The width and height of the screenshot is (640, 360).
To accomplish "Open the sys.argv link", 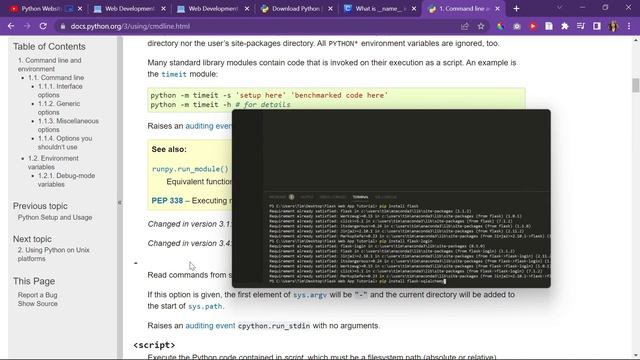I will tap(310, 295).
